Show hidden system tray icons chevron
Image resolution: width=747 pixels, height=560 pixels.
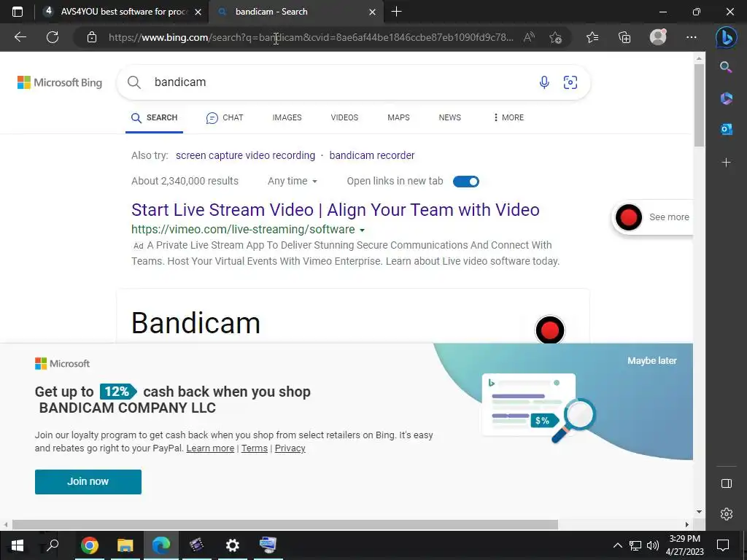click(x=617, y=545)
